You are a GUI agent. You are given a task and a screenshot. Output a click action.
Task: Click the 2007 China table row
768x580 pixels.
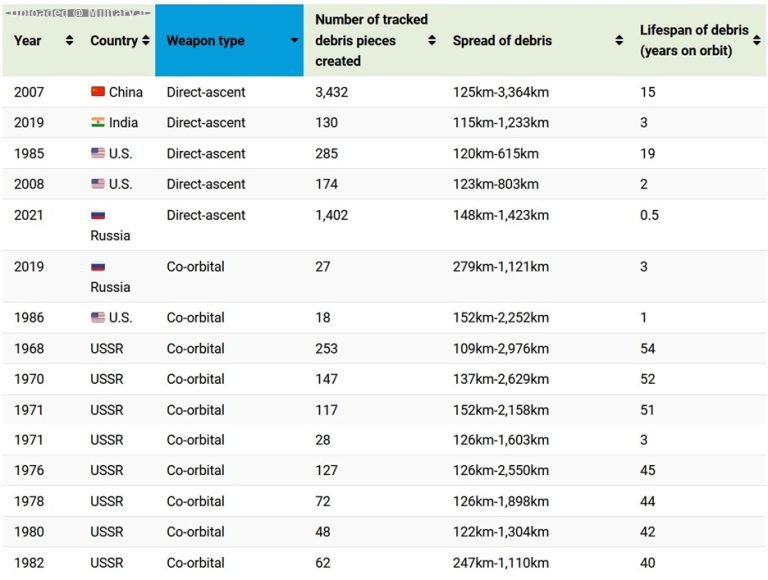point(384,92)
